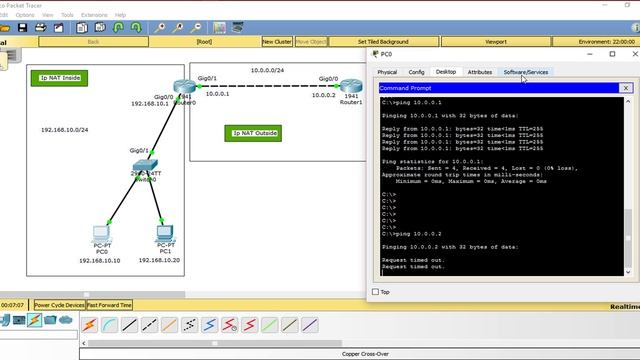Select Automatically Choose Connection Type lightning
The image size is (640, 360).
[x=89, y=325]
